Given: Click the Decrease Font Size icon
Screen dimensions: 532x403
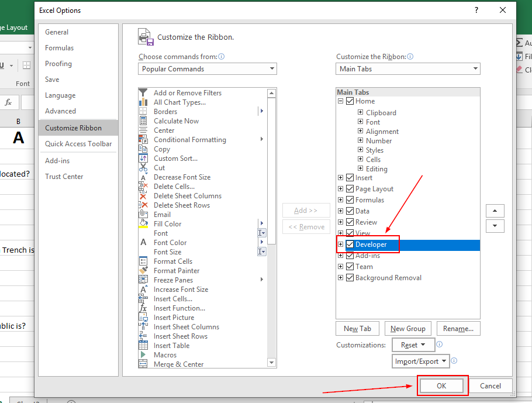Looking at the screenshot, I should (143, 177).
